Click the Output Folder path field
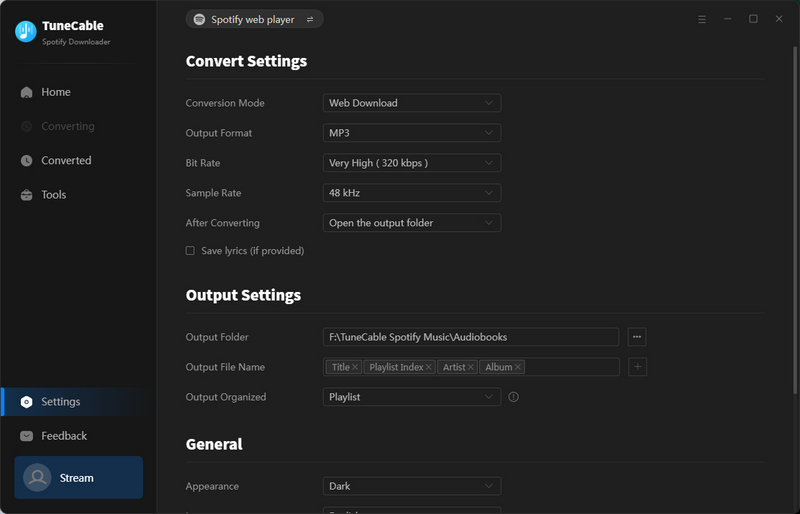The width and height of the screenshot is (800, 514). click(470, 337)
